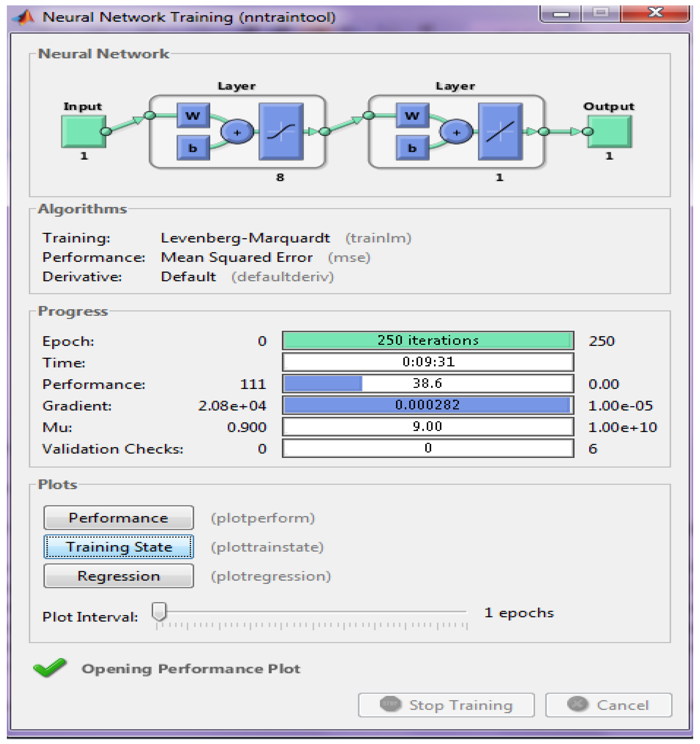
Task: Click the sigmoid transfer function block
Action: pos(281,132)
